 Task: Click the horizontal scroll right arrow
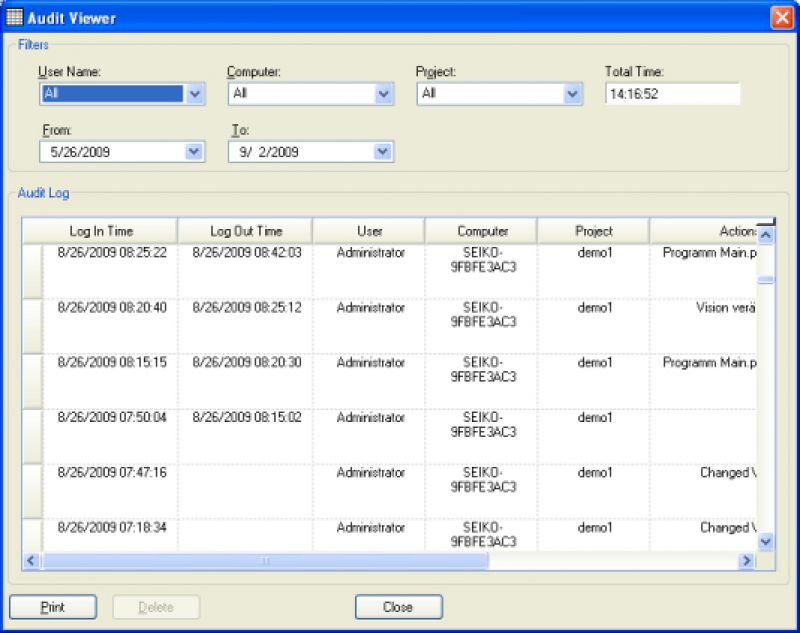coord(745,561)
